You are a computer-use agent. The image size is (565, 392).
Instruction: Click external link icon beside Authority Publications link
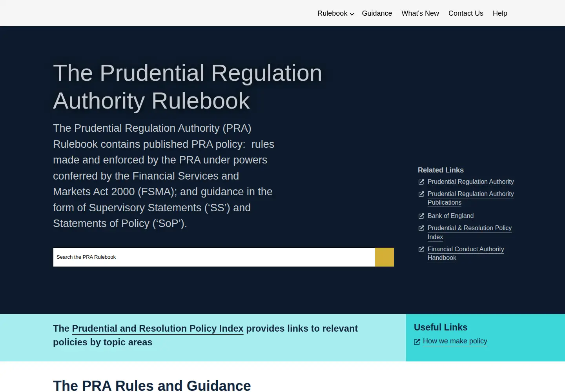pyautogui.click(x=421, y=194)
